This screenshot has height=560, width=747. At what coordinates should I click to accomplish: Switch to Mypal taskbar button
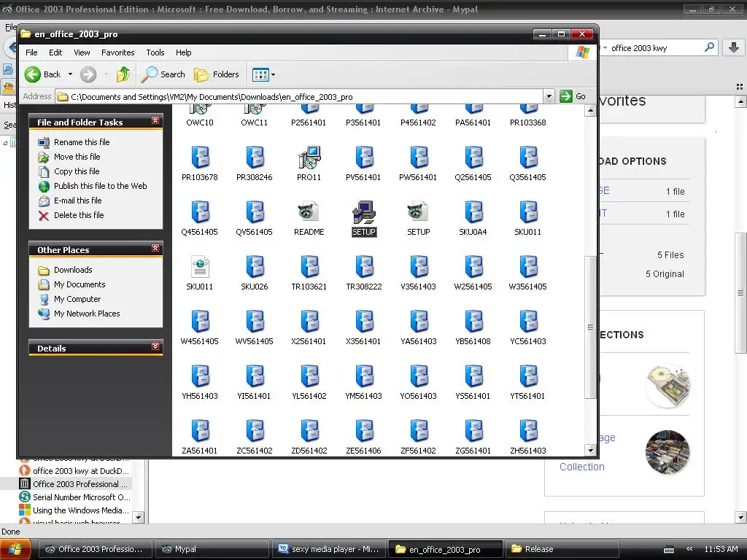pyautogui.click(x=212, y=549)
